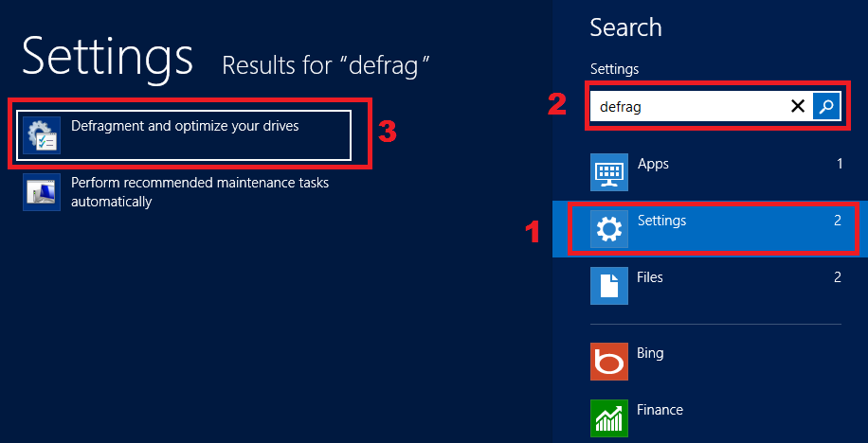Click the magnifier search button
Screen dimensions: 868x443
click(826, 106)
